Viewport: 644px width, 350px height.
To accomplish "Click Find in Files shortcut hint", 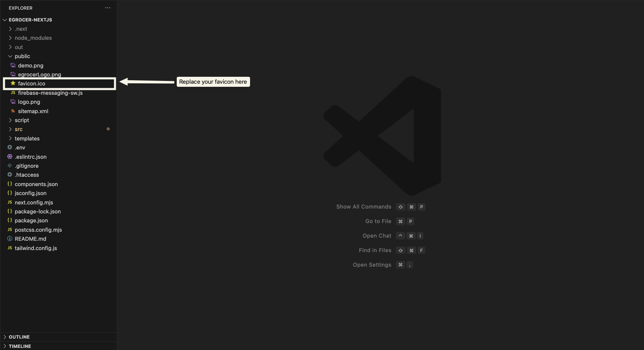I will point(375,250).
